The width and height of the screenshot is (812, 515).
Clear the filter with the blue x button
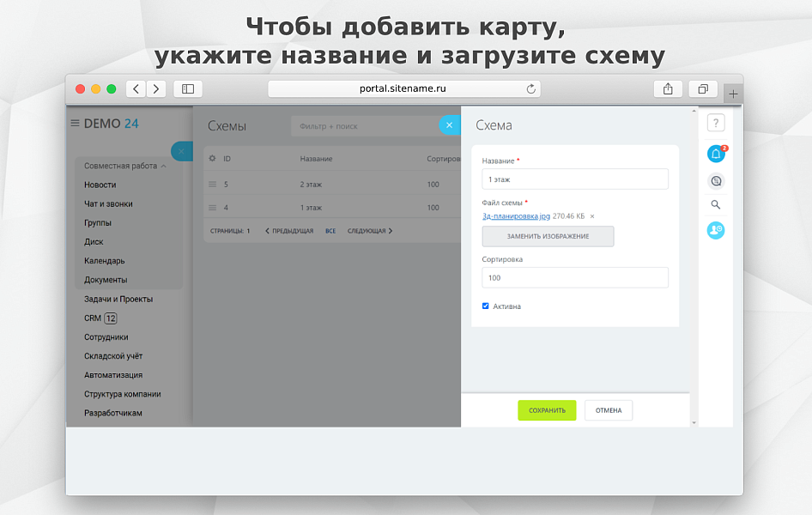[450, 124]
